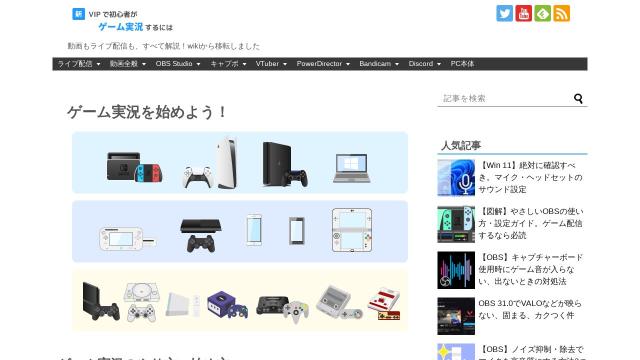640x360 pixels.
Task: Open the YouTube channel icon
Action: point(523,13)
